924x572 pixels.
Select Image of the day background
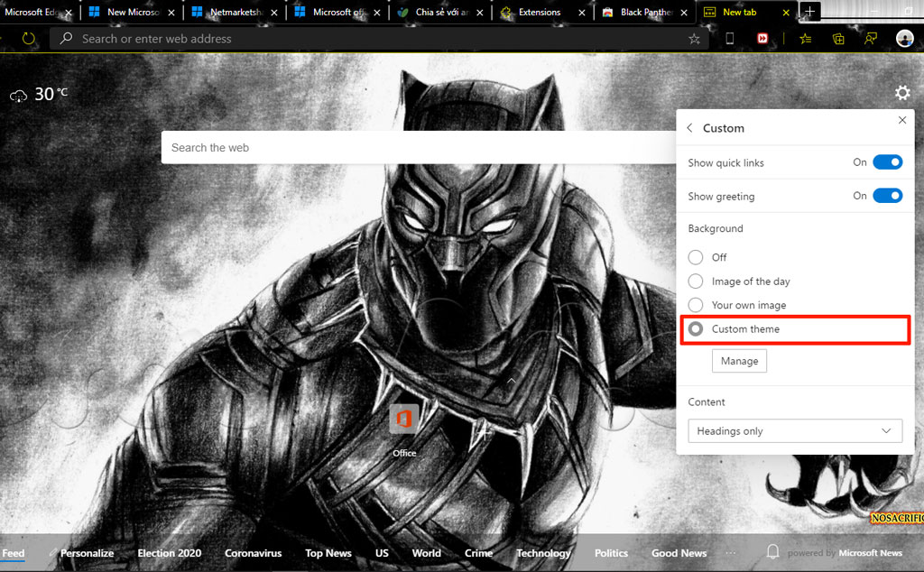pyautogui.click(x=696, y=281)
